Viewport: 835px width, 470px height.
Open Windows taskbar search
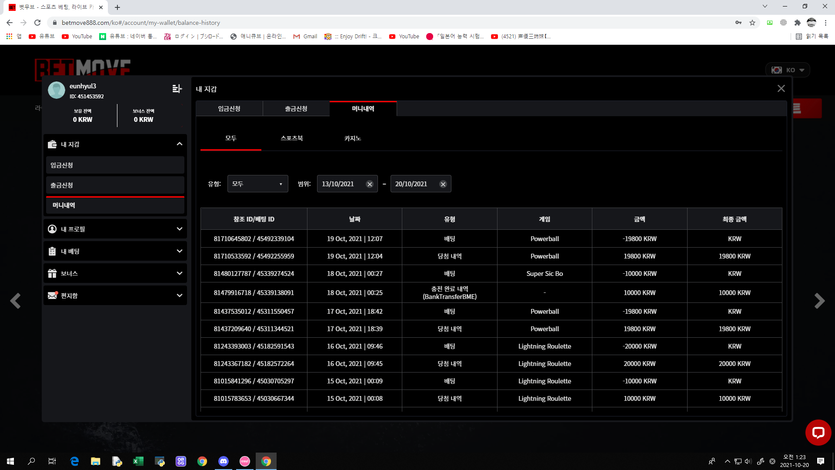[31, 461]
